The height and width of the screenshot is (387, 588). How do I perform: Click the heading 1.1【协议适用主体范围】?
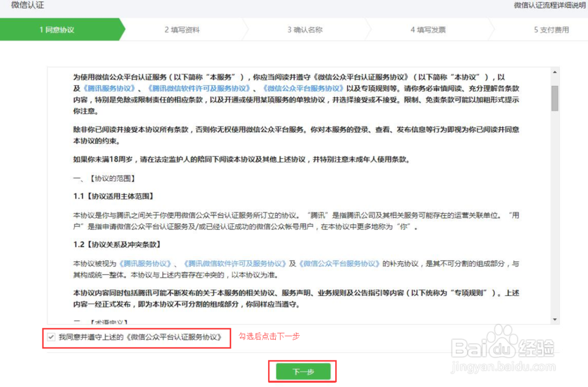[113, 196]
